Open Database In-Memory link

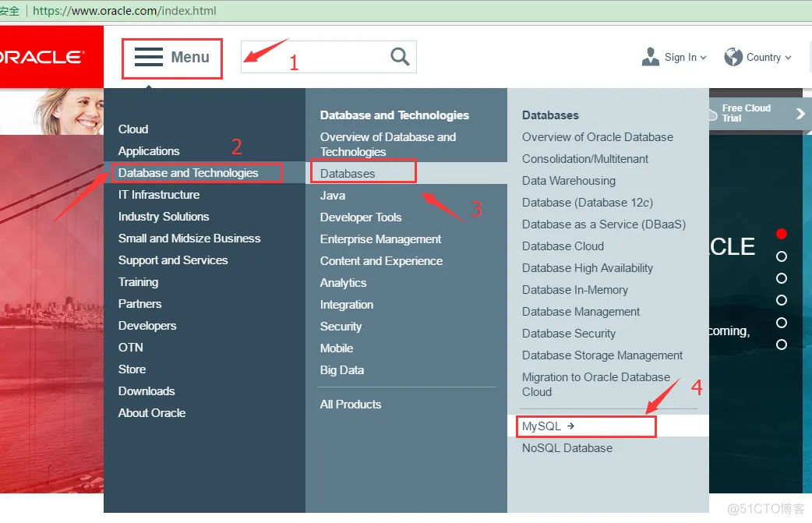tap(575, 289)
